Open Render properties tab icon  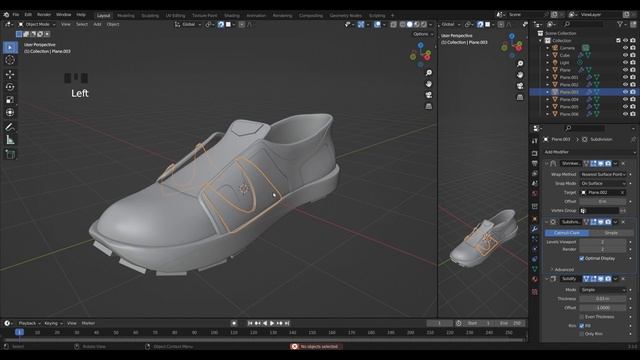coord(535,153)
